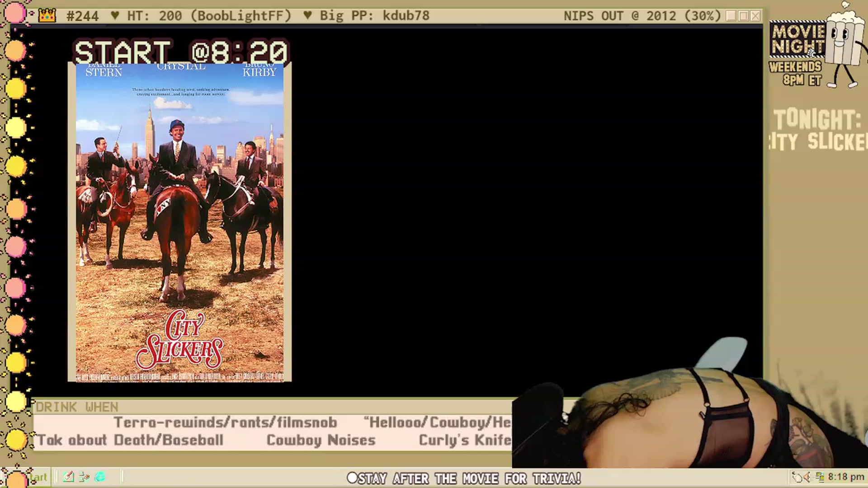Screen dimensions: 868x488
Task: Click the 'Curly's Knife' drinking rule
Action: click(x=465, y=440)
